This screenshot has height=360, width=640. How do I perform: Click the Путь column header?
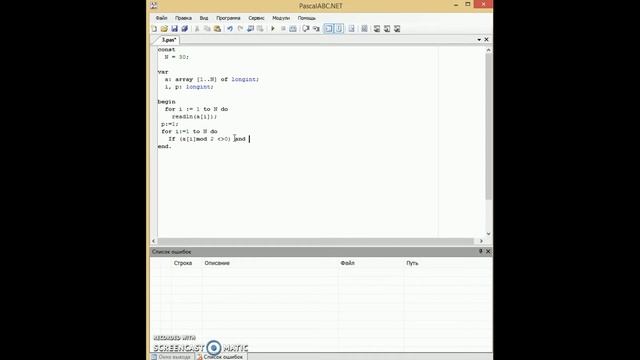click(412, 263)
